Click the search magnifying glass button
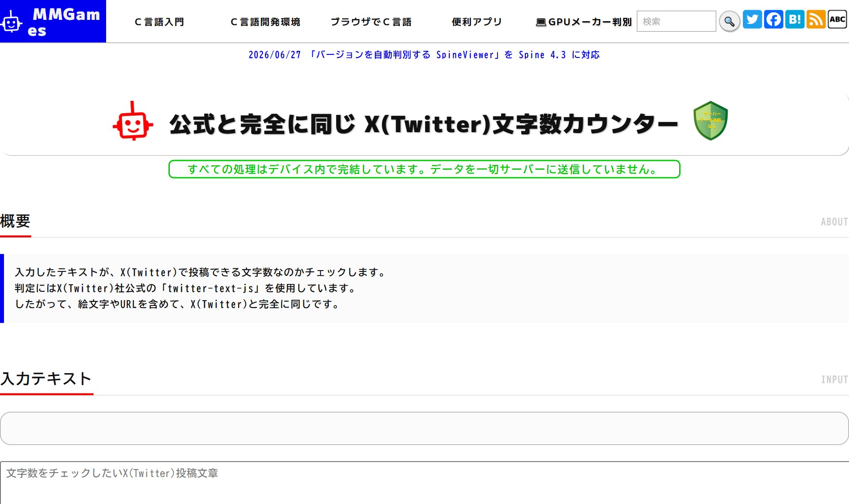849x504 pixels. [729, 21]
